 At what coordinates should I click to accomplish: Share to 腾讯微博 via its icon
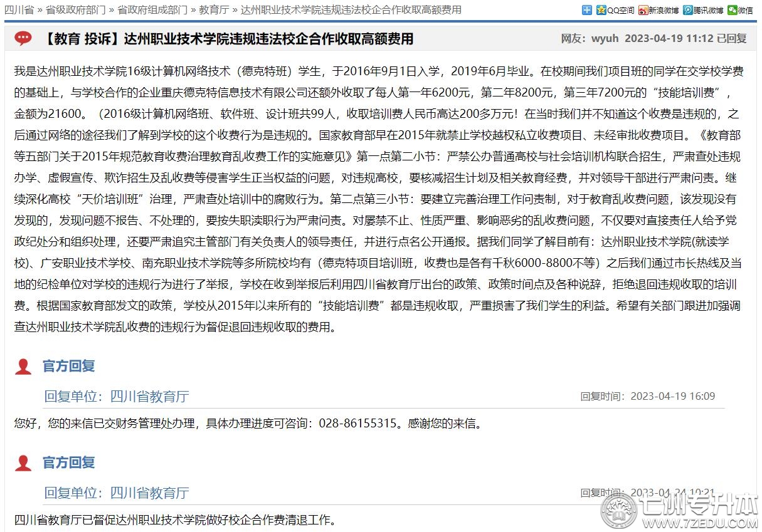tap(688, 10)
